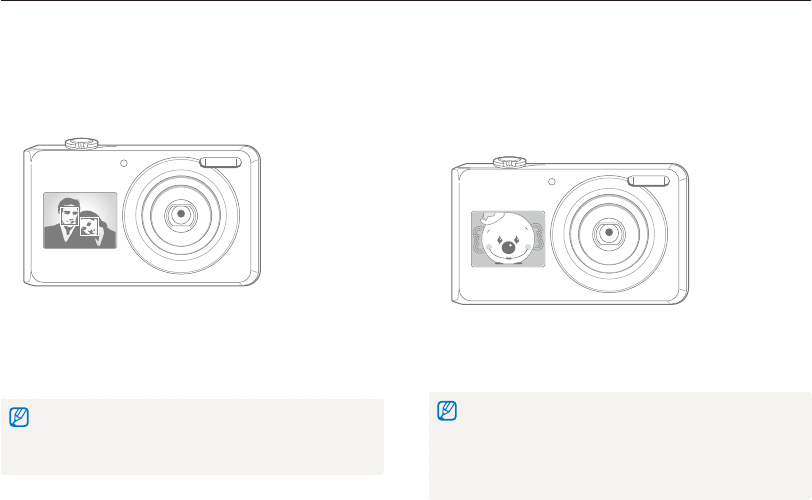Viewport: 812px width, 500px height.
Task: Select the gray note box under the clown camera
Action: tap(620, 446)
